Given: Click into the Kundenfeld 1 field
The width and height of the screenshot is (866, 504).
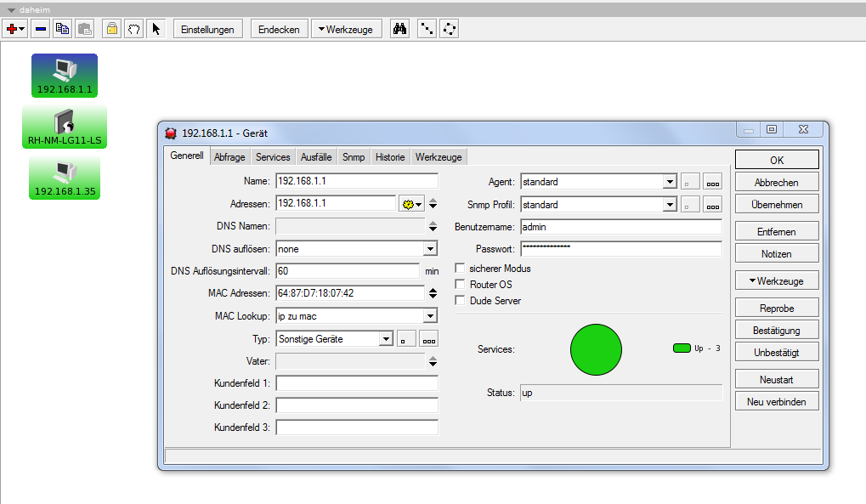Looking at the screenshot, I should click(x=357, y=383).
